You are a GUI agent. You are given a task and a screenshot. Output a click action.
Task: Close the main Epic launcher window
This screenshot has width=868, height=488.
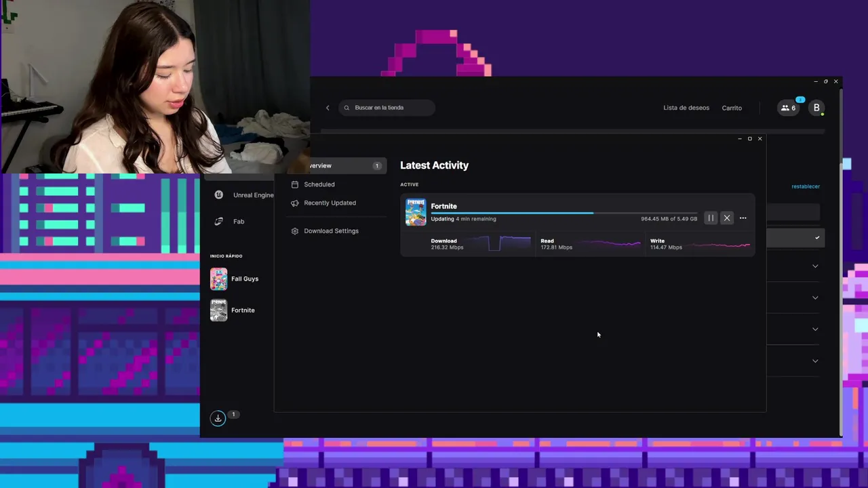(835, 81)
